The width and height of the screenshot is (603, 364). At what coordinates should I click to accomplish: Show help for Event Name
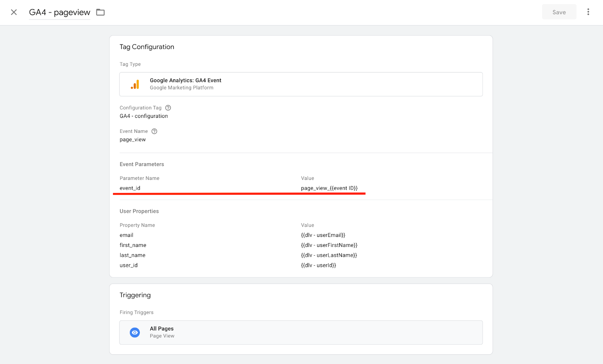pyautogui.click(x=154, y=131)
